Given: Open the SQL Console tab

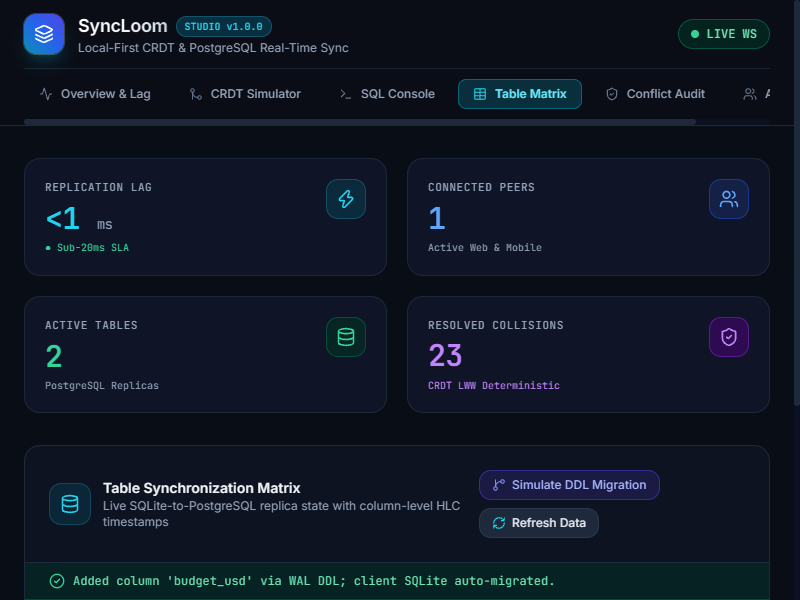Looking at the screenshot, I should pyautogui.click(x=388, y=94).
